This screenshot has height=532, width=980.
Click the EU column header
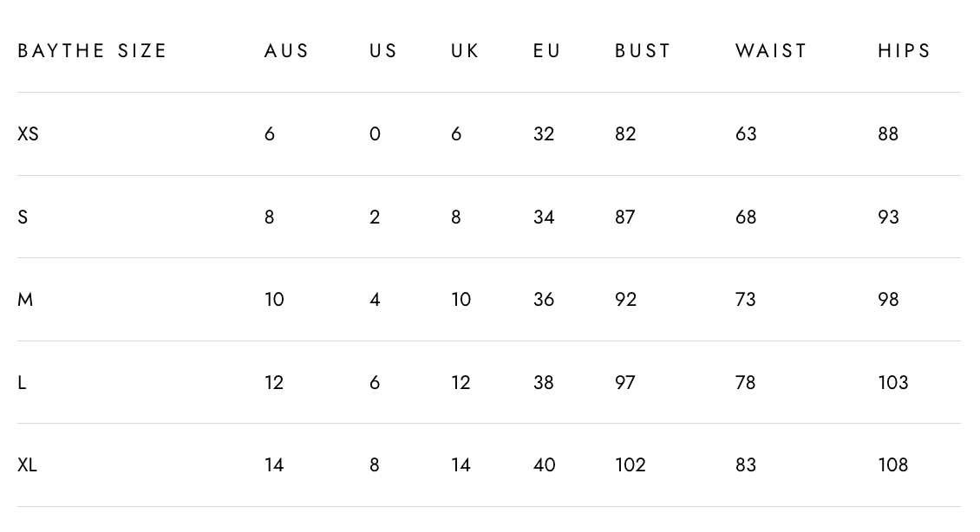point(547,51)
